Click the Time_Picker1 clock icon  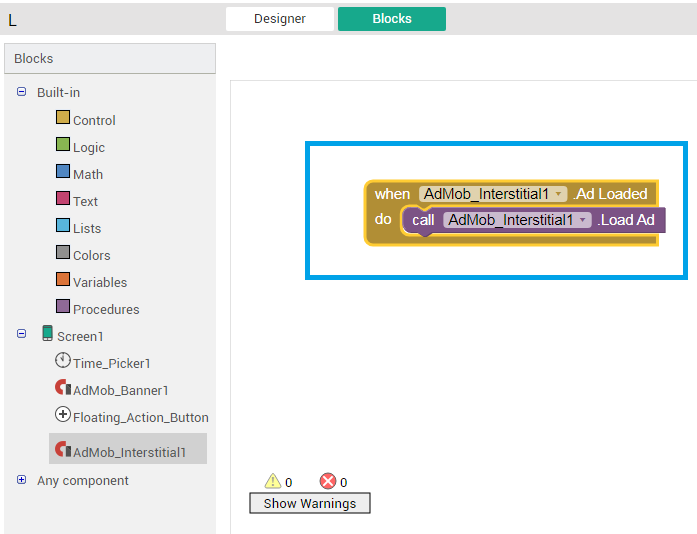coord(63,360)
